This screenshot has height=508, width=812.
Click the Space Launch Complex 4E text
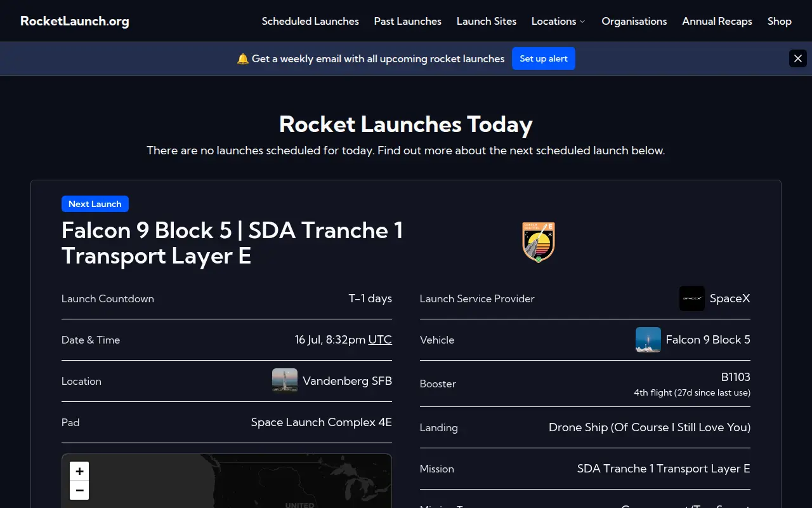322,422
